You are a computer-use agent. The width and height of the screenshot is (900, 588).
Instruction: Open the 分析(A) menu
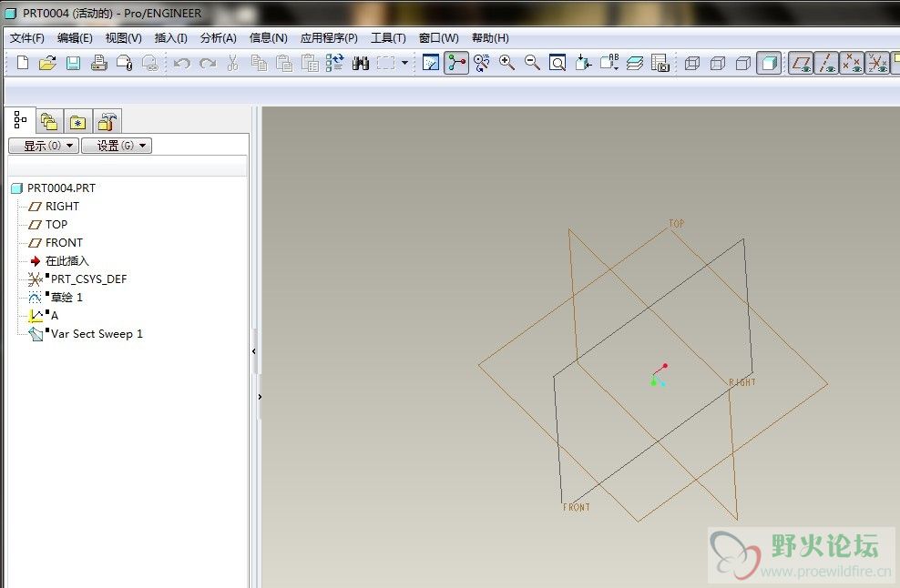(x=218, y=38)
